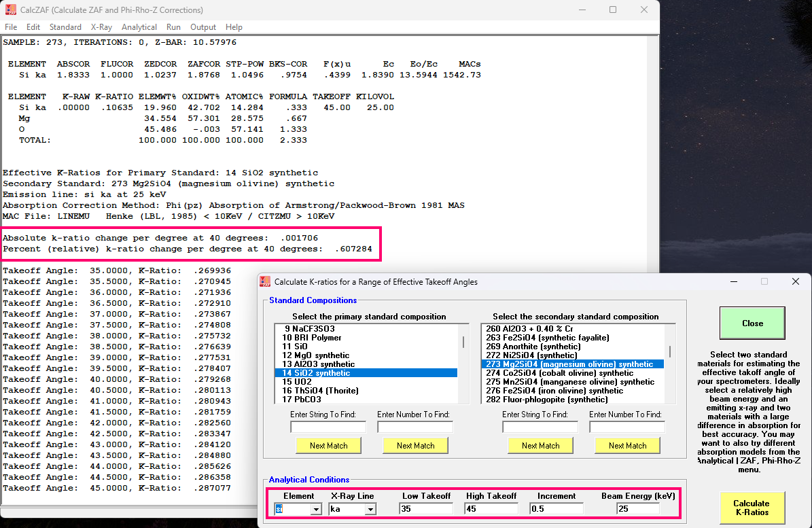Open the Analytical menu

pyautogui.click(x=139, y=27)
